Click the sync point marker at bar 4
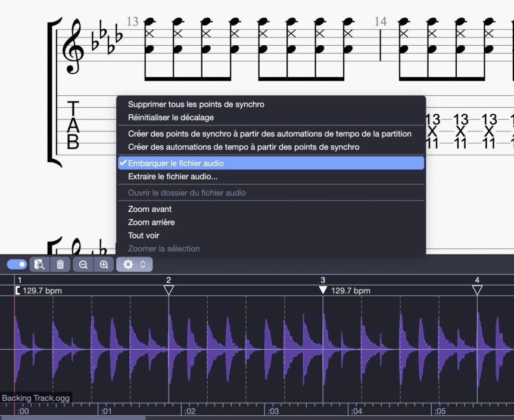The image size is (514, 420). 477,290
